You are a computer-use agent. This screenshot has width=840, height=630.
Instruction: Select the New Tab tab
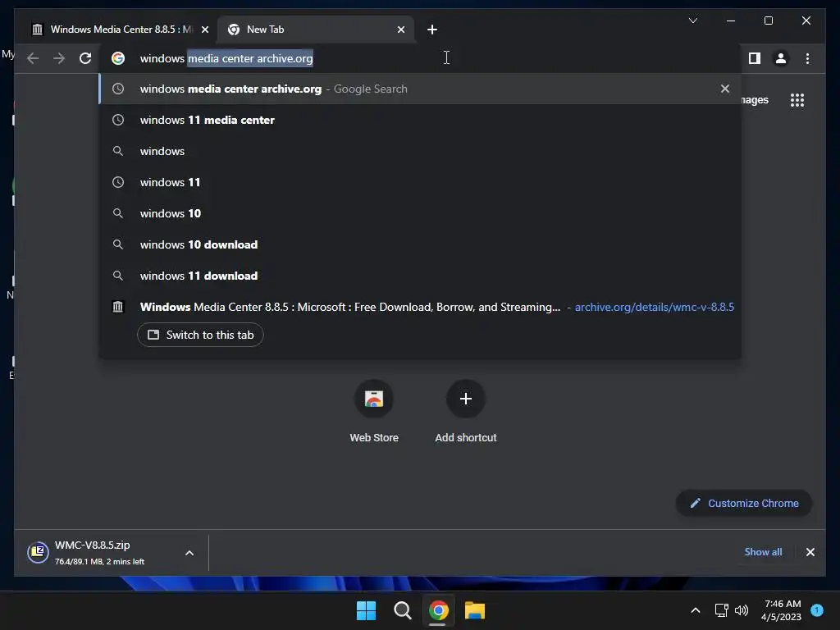[316, 30]
